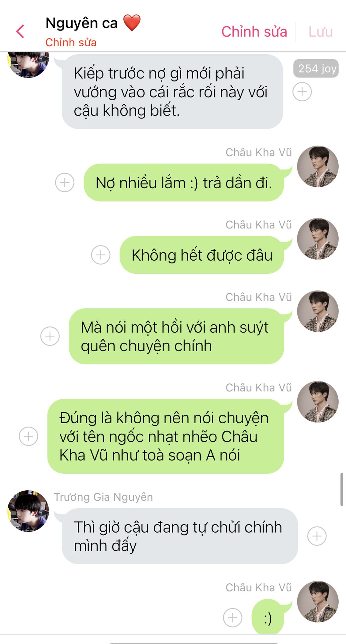Click plus icon beside "Đúng là không nên" message
The width and height of the screenshot is (346, 644).
click(28, 436)
